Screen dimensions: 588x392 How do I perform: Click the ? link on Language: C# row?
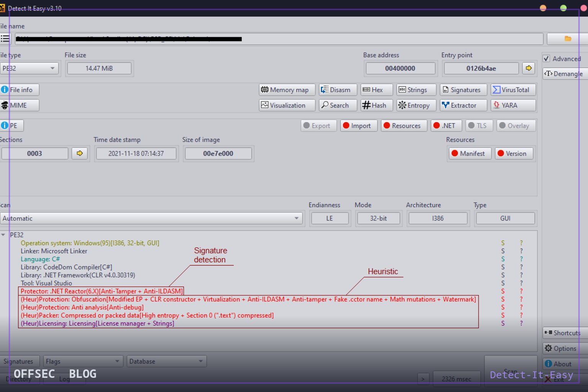521,259
